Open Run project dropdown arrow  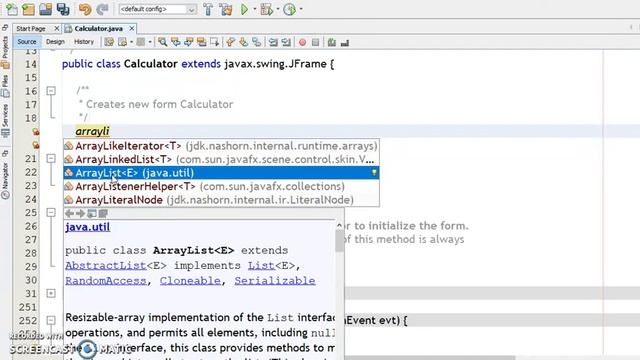(255, 9)
